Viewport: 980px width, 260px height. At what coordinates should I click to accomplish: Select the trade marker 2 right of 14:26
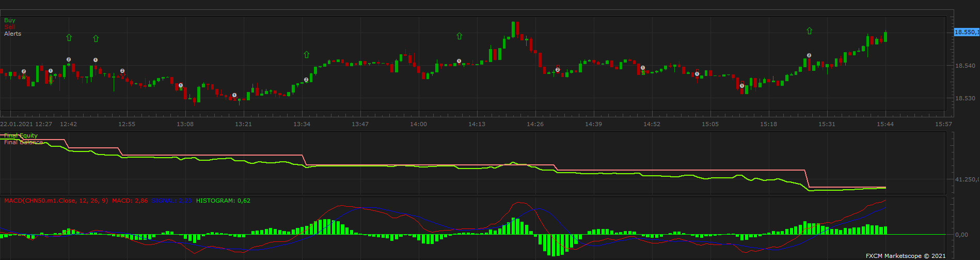coord(558,70)
